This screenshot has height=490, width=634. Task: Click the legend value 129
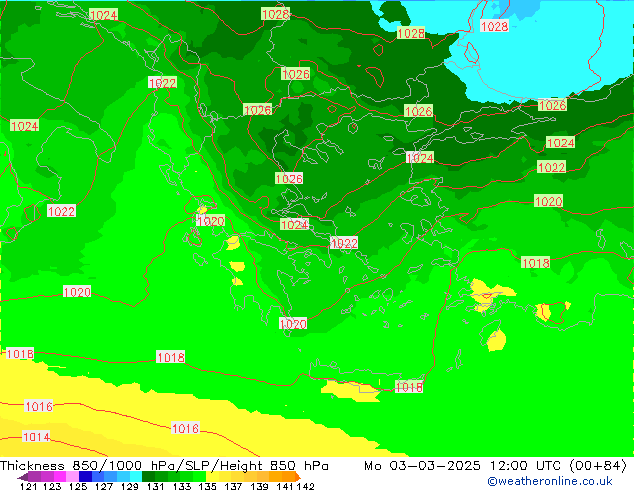tap(130, 486)
